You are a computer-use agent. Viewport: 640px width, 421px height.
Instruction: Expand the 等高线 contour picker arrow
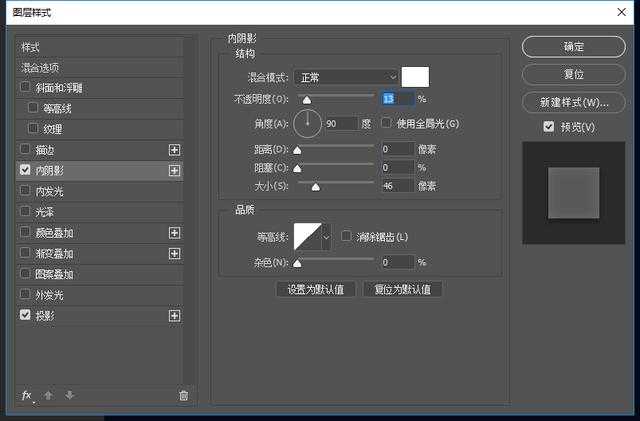pos(326,237)
